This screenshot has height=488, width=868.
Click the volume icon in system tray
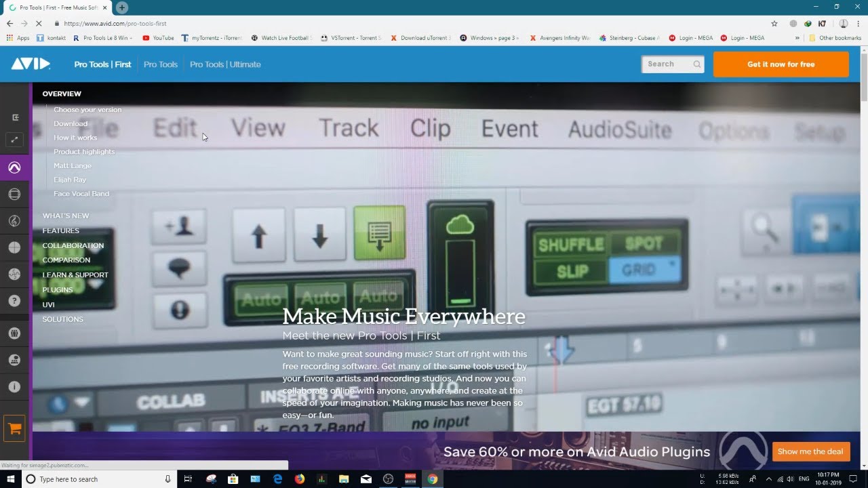790,479
